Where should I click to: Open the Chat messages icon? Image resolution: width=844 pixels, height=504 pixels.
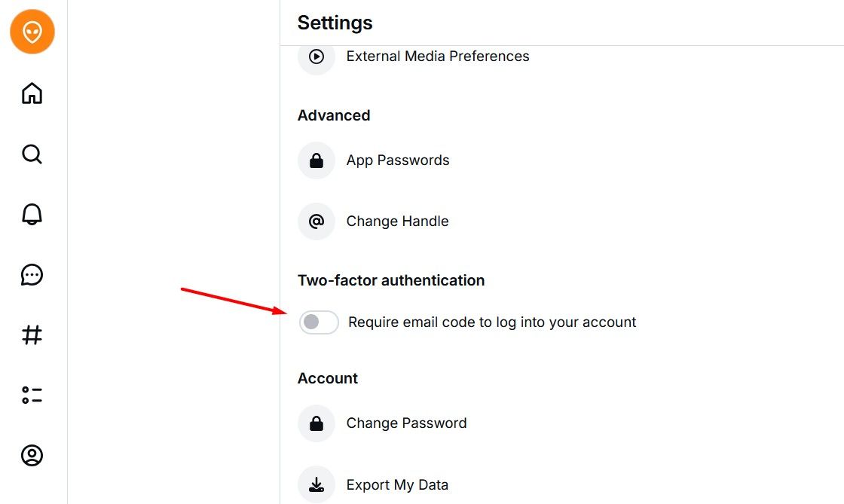click(x=32, y=275)
